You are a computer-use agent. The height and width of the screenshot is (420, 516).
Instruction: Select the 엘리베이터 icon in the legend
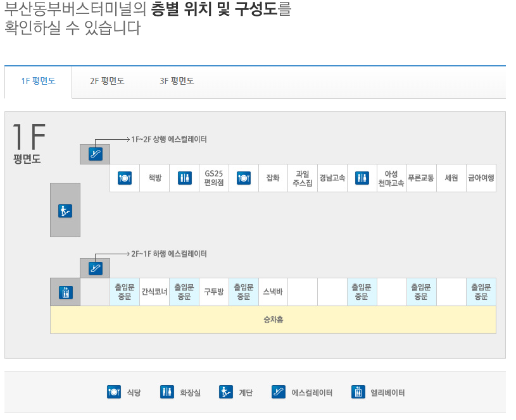coord(359,392)
